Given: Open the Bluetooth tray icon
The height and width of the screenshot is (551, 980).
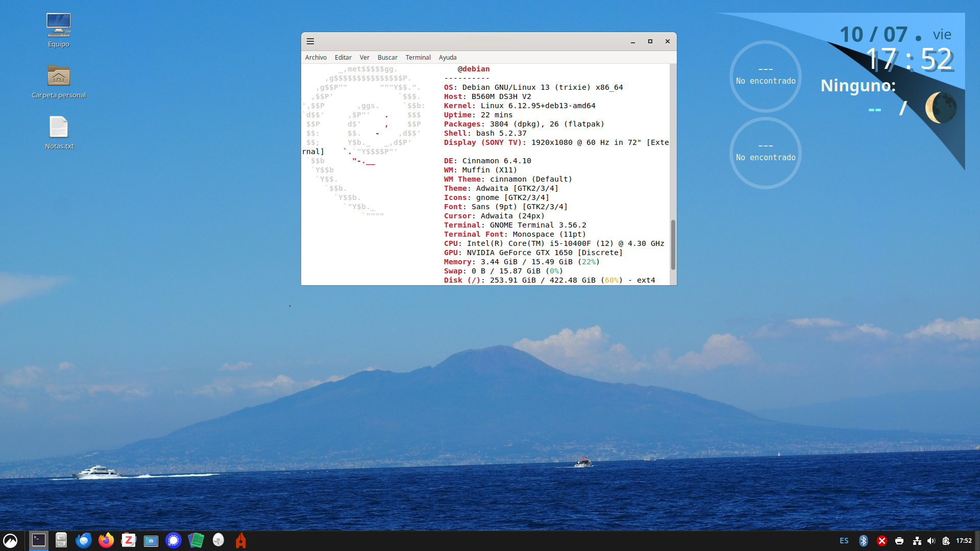Looking at the screenshot, I should 864,541.
